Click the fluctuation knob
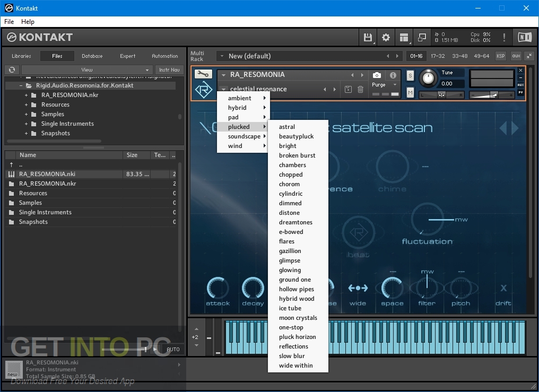Image resolution: width=539 pixels, height=392 pixels. 428,219
